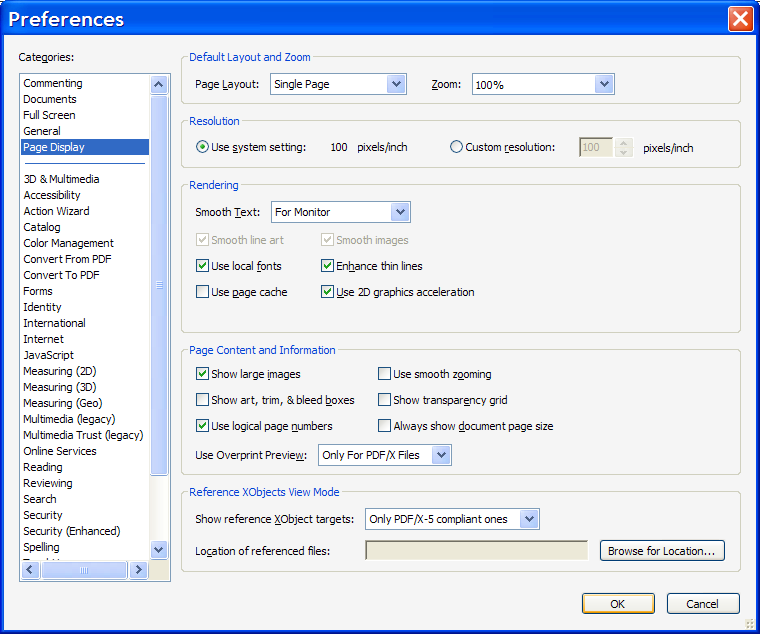Viewport: 760px width, 634px height.
Task: Click the left arrow of the horizontal scrollbar
Action: coord(30,570)
